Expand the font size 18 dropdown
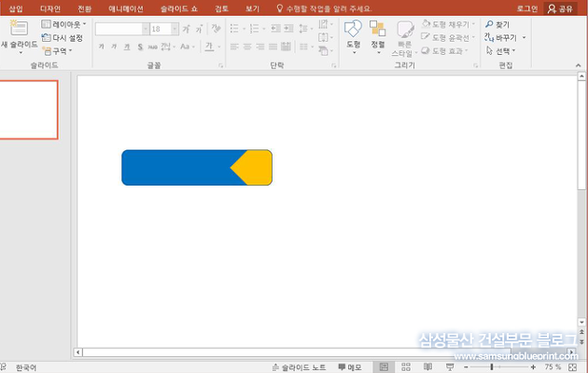 click(x=175, y=29)
